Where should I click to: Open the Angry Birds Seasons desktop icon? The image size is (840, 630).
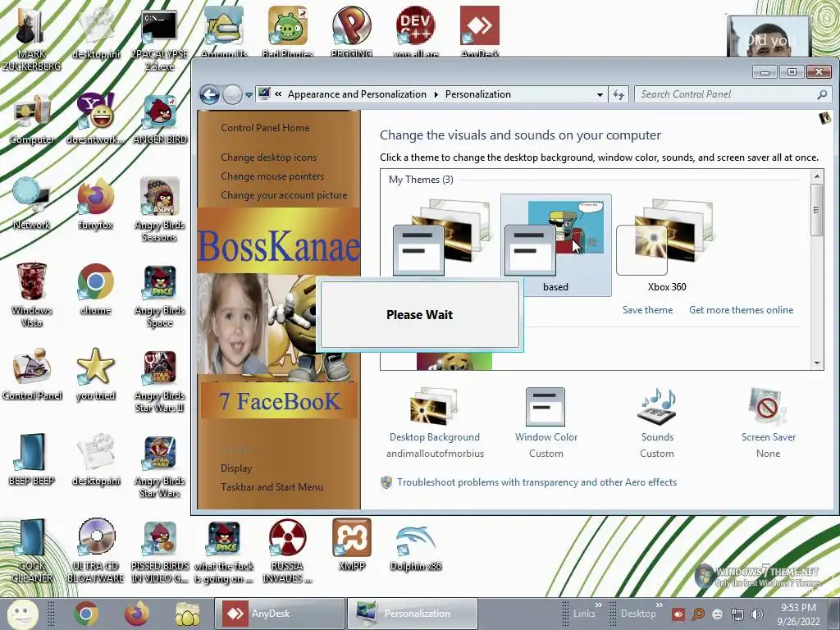[x=159, y=209]
